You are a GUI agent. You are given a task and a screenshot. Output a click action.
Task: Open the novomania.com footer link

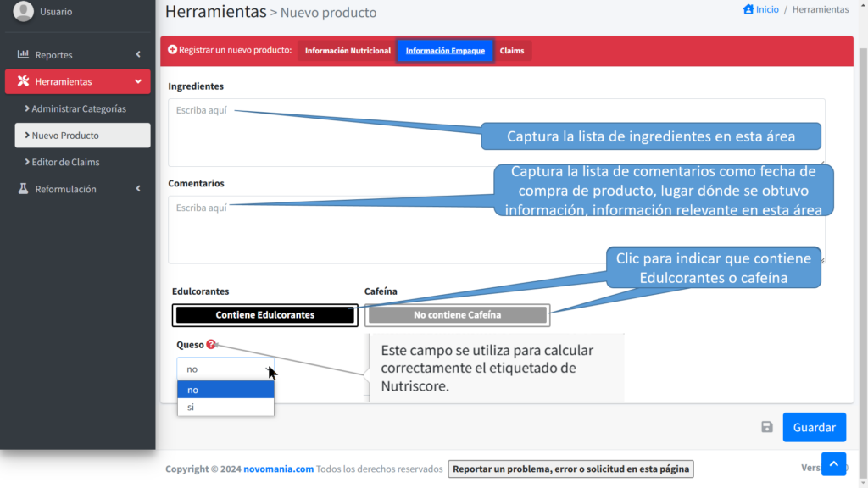point(279,469)
